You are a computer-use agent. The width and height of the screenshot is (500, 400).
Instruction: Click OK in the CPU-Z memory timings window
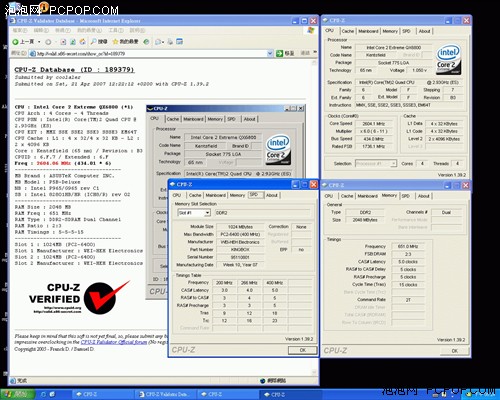coord(454,351)
